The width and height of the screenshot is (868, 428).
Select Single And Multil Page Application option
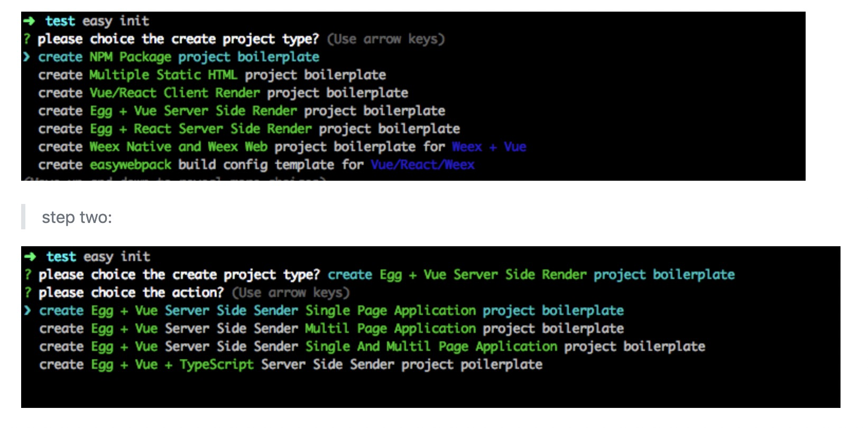click(372, 347)
